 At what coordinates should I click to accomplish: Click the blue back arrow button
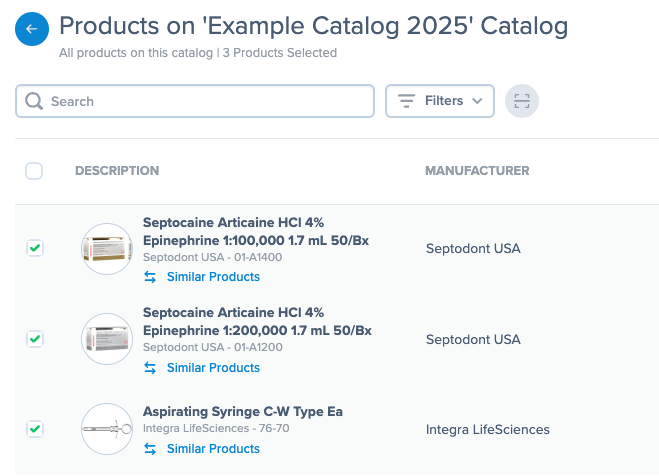click(32, 29)
